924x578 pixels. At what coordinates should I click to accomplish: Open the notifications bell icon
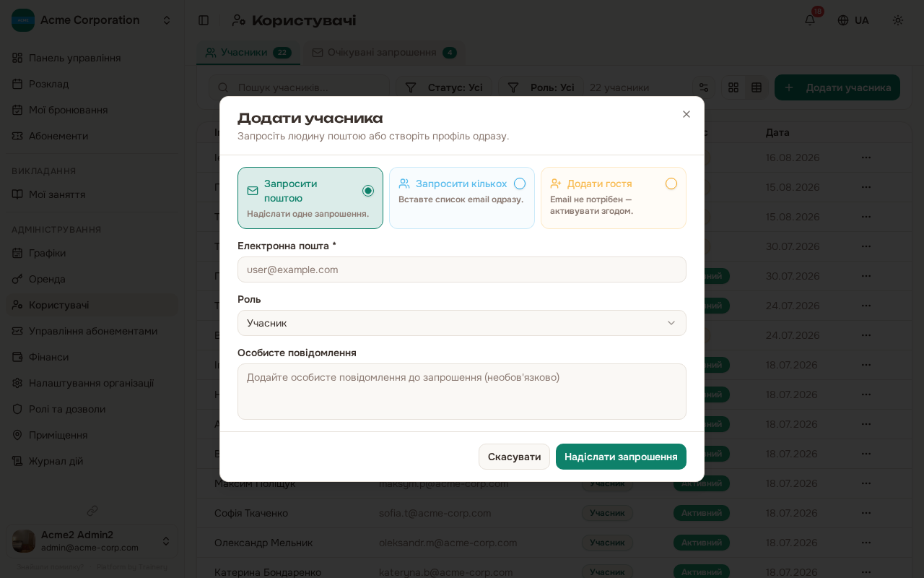pyautogui.click(x=810, y=20)
